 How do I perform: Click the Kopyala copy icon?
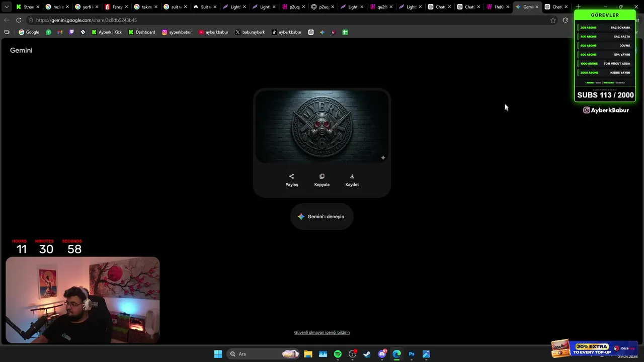coord(322,176)
